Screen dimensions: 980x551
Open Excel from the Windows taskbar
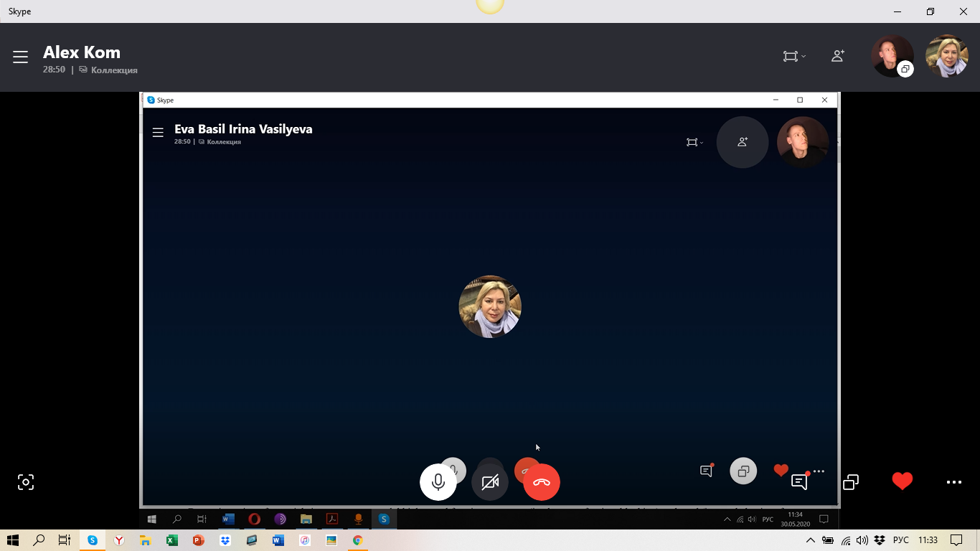coord(171,540)
